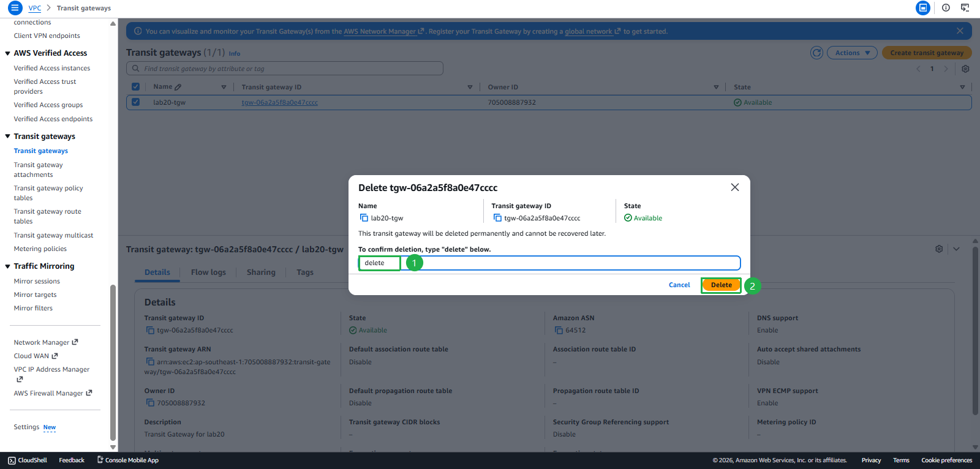Open Transit gateway route tables in sidebar

click(x=47, y=216)
